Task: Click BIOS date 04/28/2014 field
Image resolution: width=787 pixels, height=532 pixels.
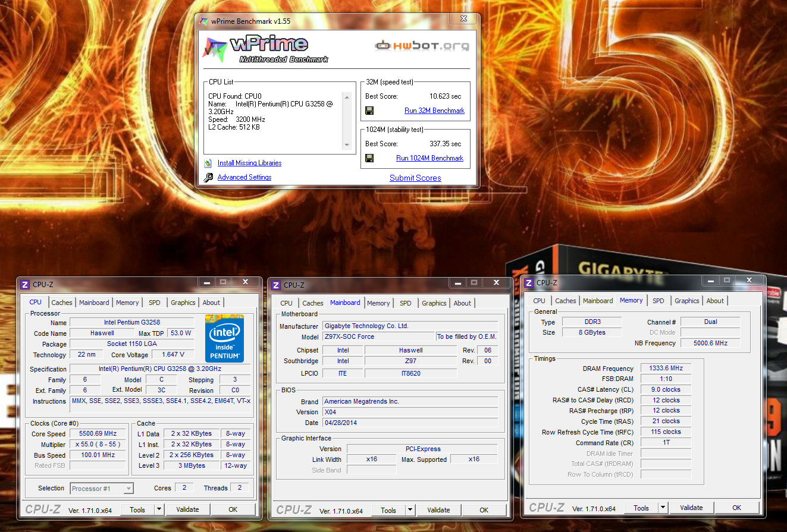Action: [x=410, y=423]
